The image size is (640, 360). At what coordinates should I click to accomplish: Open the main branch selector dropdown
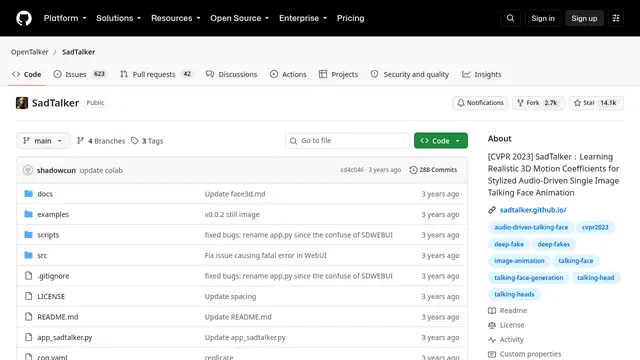click(43, 141)
